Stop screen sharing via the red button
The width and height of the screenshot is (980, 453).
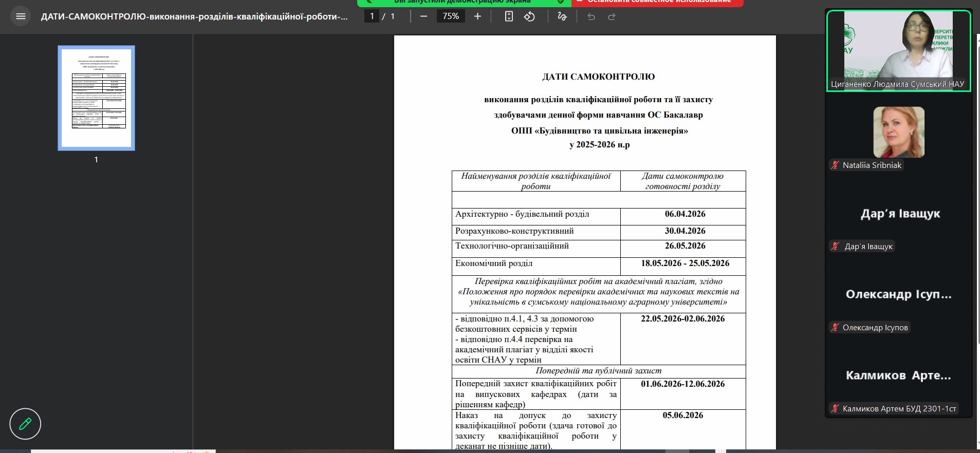(659, 3)
